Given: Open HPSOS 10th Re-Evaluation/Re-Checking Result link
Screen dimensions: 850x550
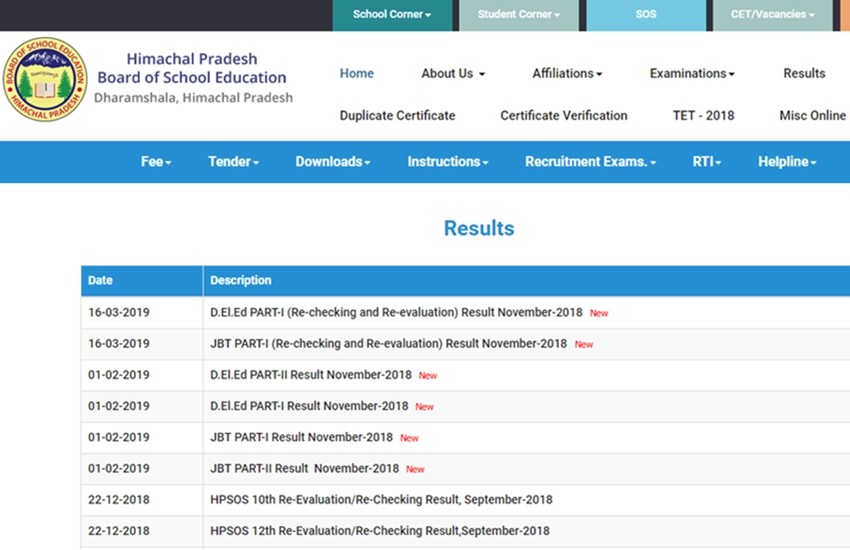Looking at the screenshot, I should tap(381, 499).
